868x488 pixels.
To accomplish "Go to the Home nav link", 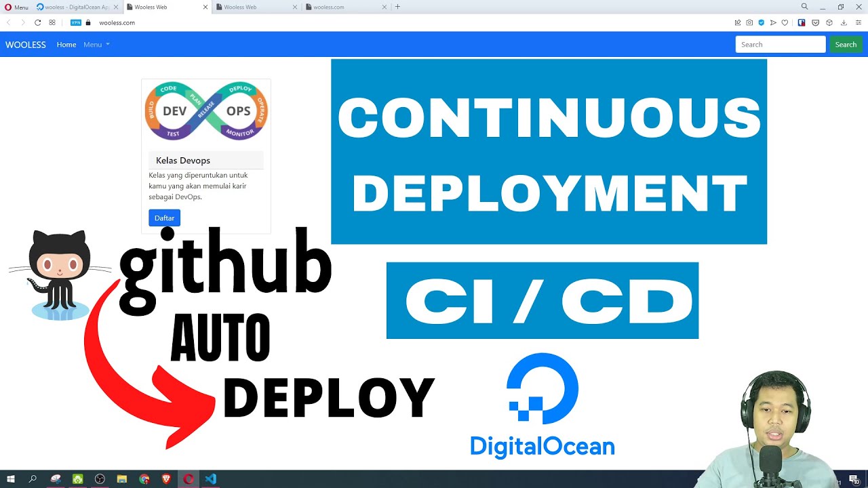I will tap(66, 45).
